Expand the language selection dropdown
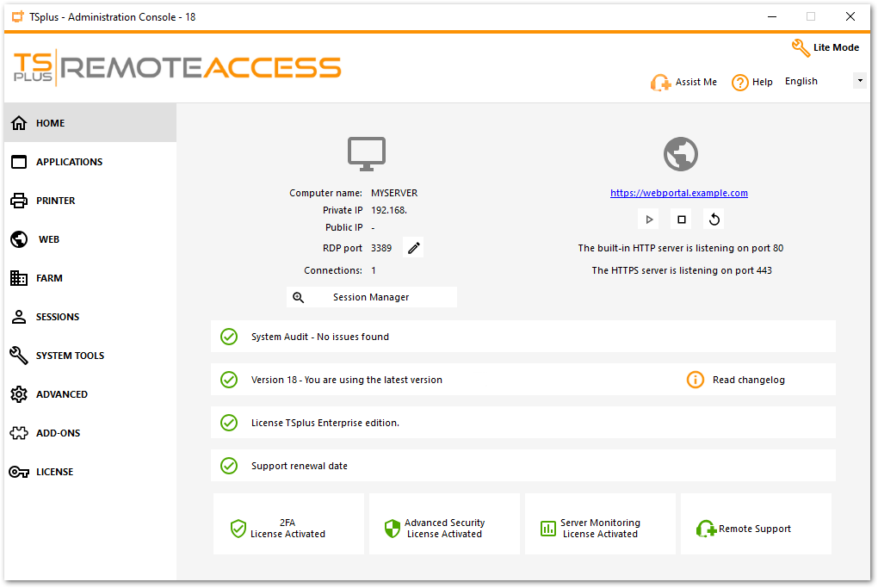Image resolution: width=878 pixels, height=588 pixels. pos(859,79)
